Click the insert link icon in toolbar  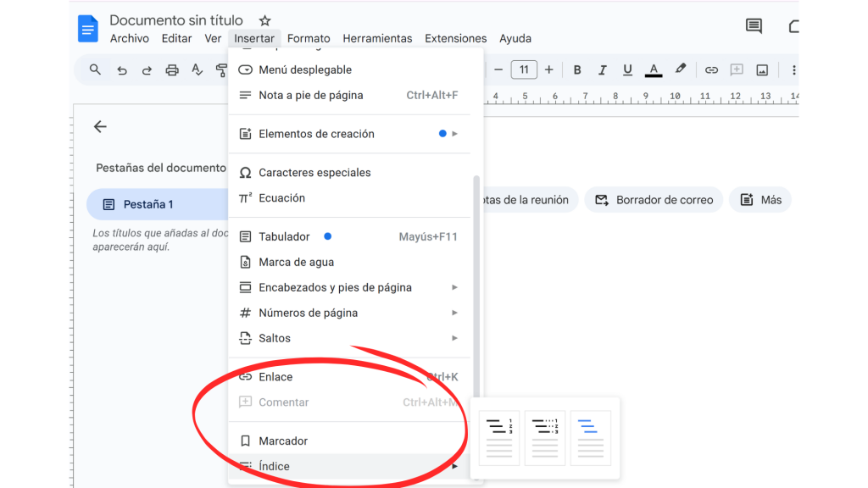tap(711, 70)
